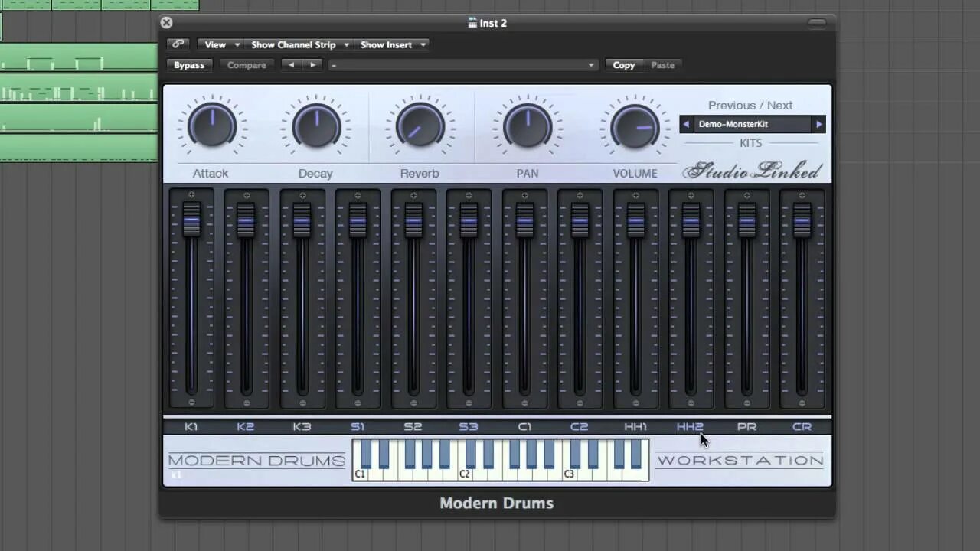The width and height of the screenshot is (980, 551).
Task: Select the C2 channel label below faders
Action: click(580, 427)
